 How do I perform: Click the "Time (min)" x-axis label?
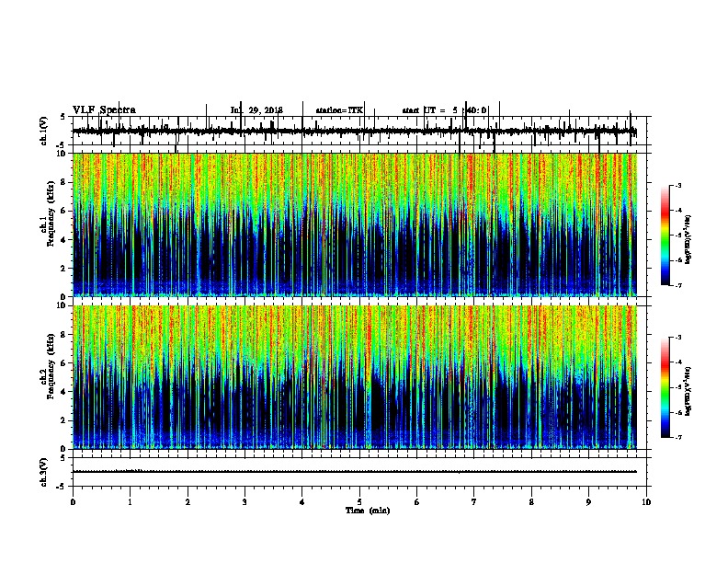coord(368,511)
